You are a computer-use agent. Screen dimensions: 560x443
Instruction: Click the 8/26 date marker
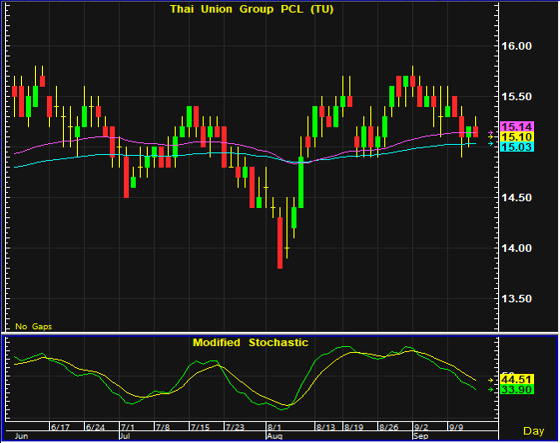(x=389, y=427)
